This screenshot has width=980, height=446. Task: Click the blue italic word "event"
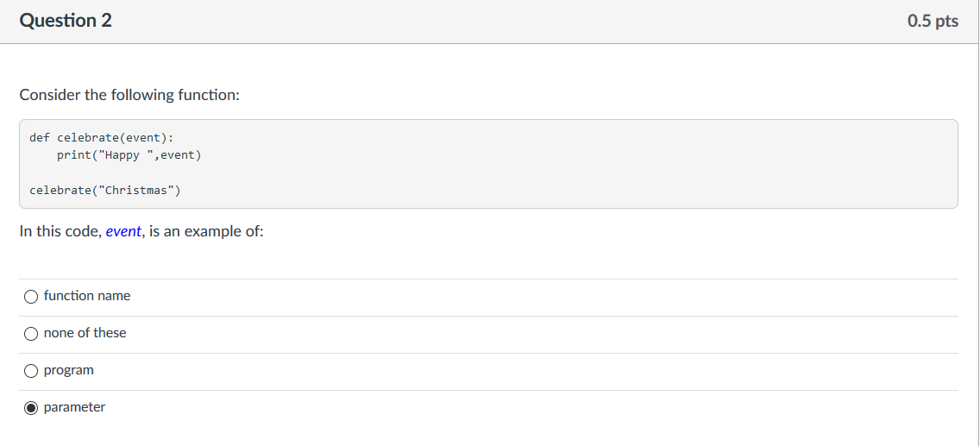coord(123,232)
